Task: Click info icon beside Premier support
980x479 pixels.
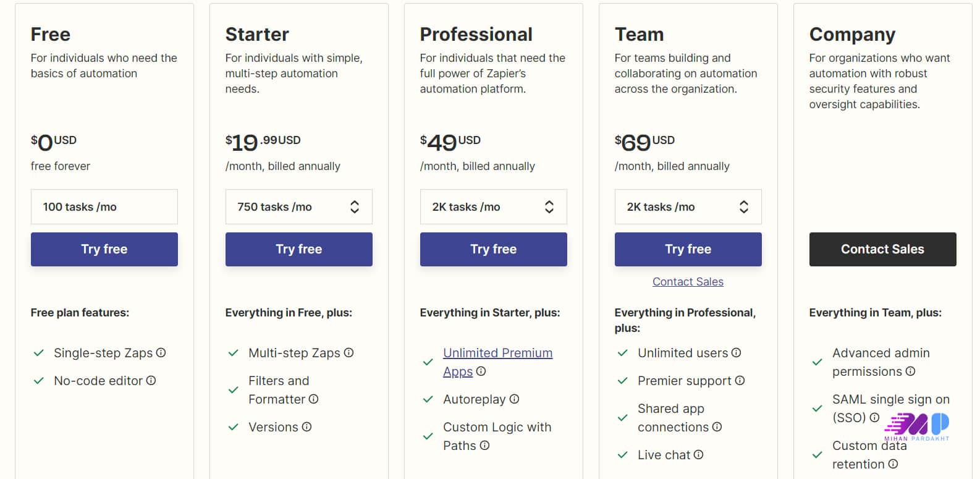Action: coord(740,381)
